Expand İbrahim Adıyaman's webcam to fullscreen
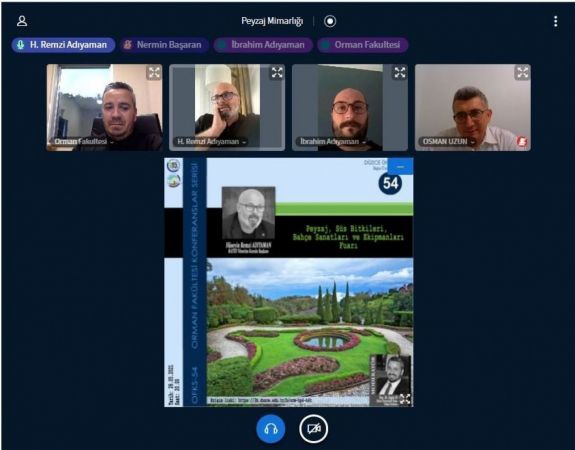This screenshot has height=450, width=575. [400, 73]
